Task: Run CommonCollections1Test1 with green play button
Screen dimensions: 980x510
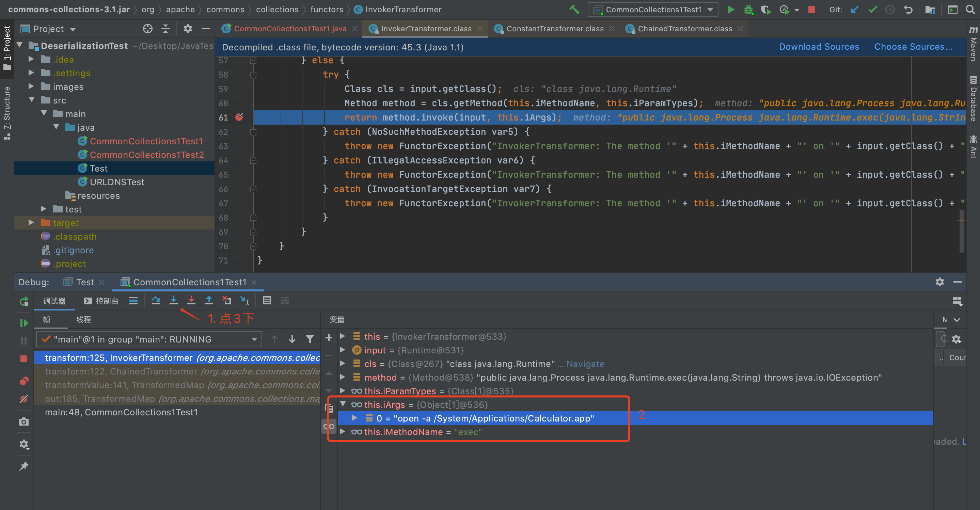Action: click(x=730, y=10)
